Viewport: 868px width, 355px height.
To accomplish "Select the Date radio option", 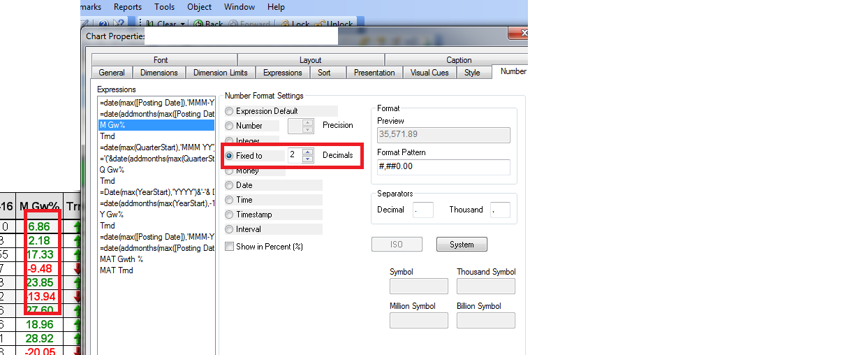I will click(230, 185).
